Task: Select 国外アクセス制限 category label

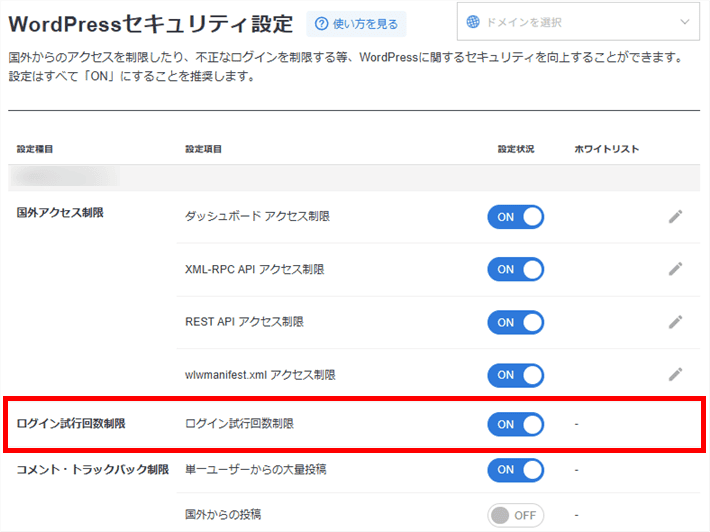Action: pyautogui.click(x=60, y=213)
